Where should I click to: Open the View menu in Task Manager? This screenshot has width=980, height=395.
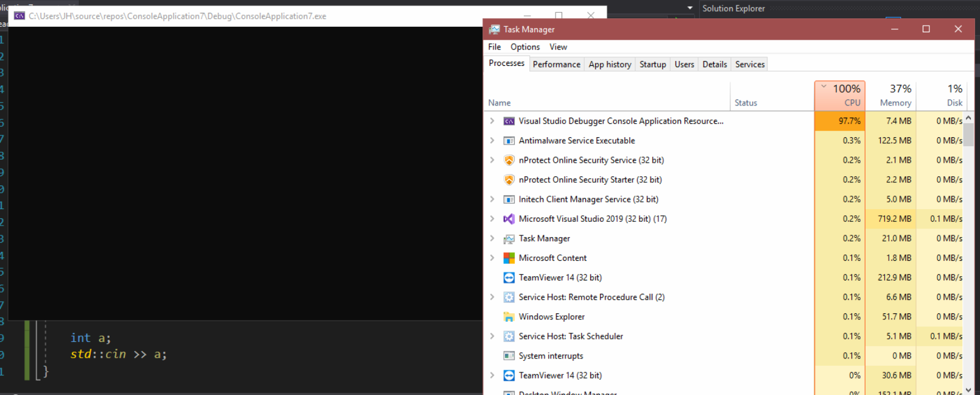[x=558, y=47]
